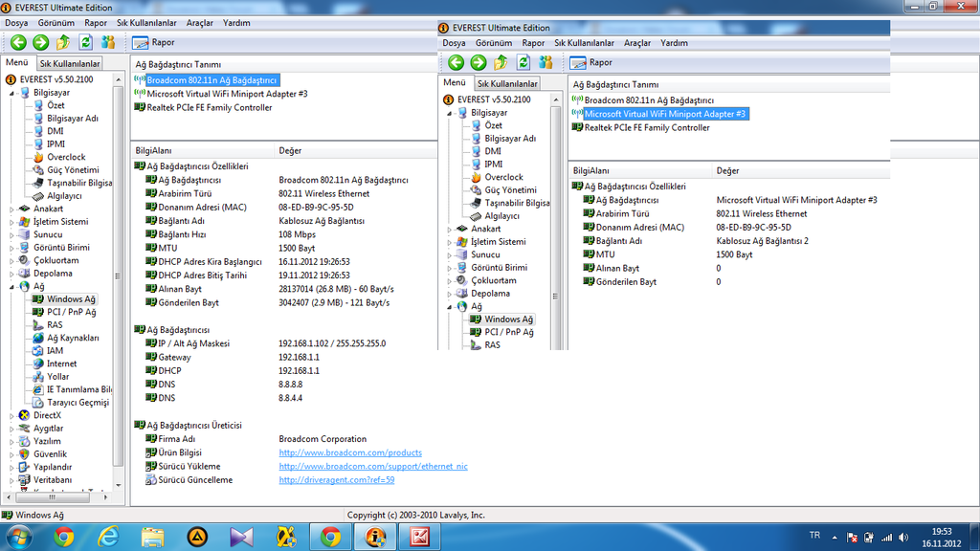Select Overclock in main window tree
The image size is (980, 551).
click(66, 158)
